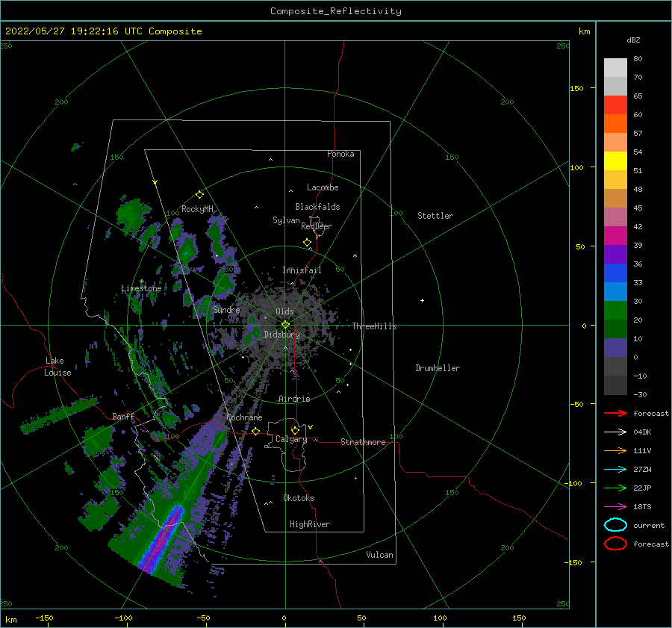
Task: Click the Innisfail label
Action: (x=302, y=270)
